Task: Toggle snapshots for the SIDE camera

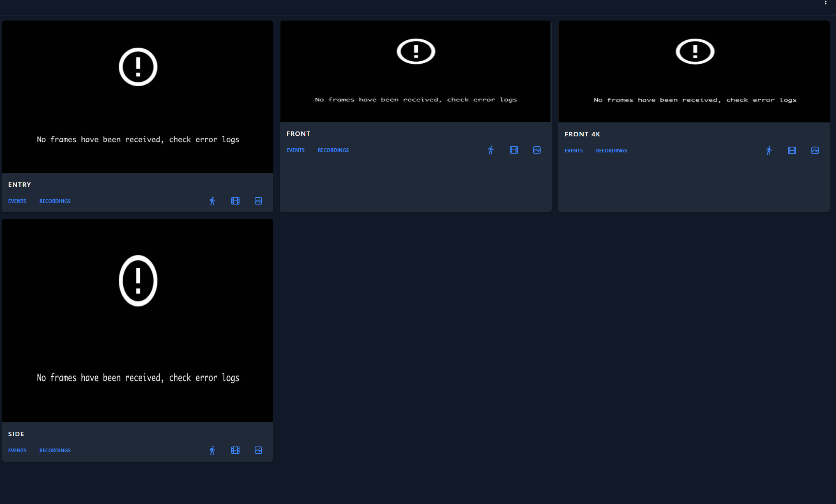Action: [x=258, y=450]
